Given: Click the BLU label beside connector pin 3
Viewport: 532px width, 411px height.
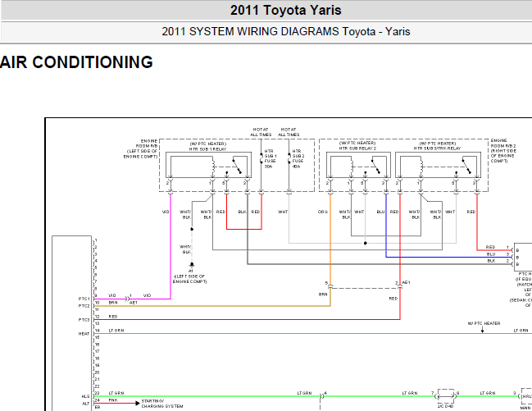Looking at the screenshot, I should click(x=491, y=254).
